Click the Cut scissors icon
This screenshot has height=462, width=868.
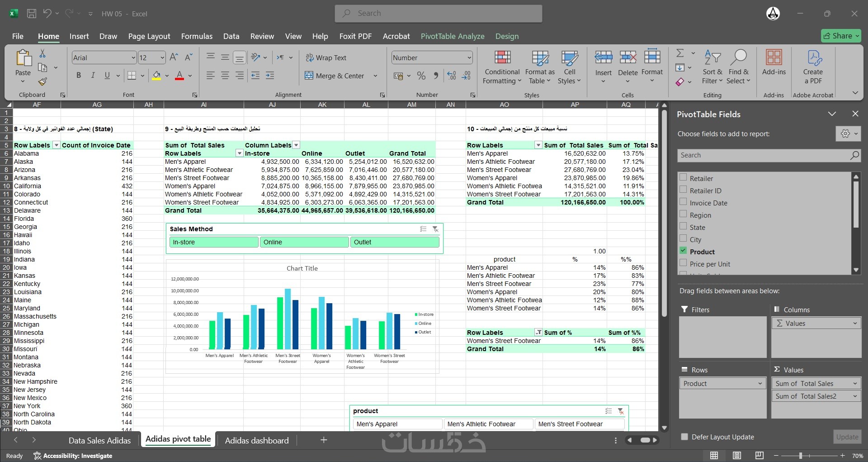(x=42, y=53)
